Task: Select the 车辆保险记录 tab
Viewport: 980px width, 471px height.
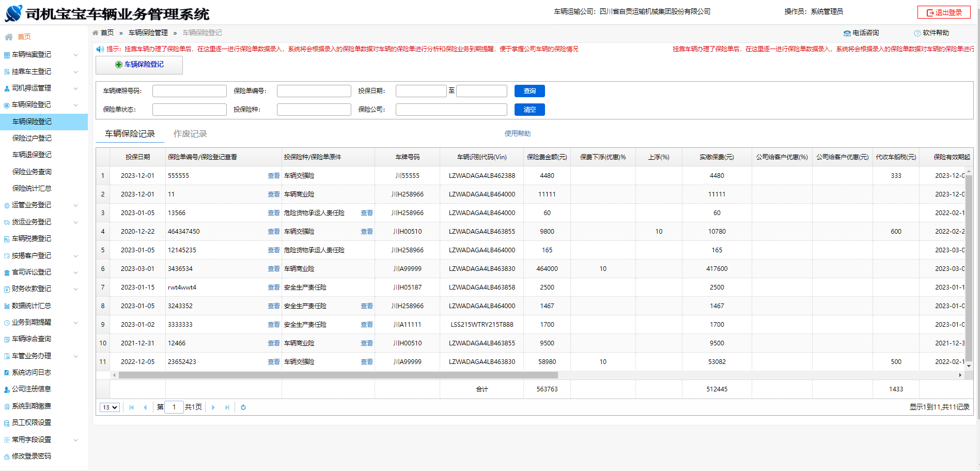Action: click(130, 134)
